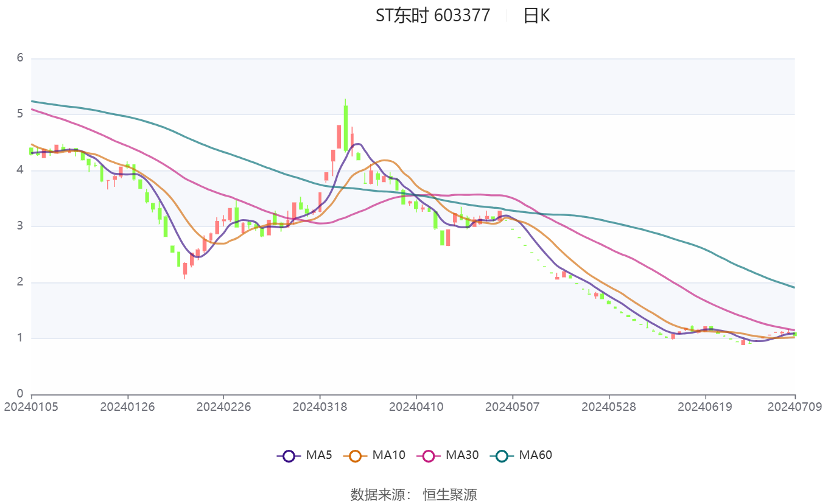Click the 20240410 x-axis date label

(x=416, y=407)
